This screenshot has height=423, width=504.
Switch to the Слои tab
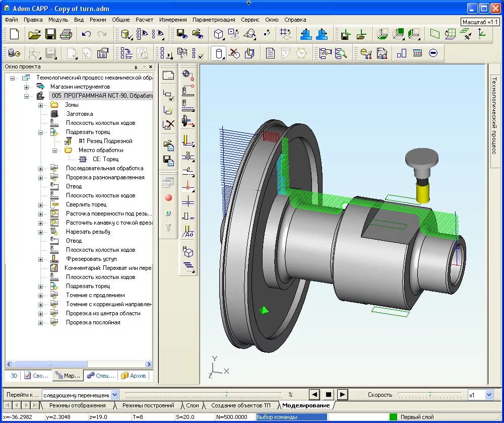point(193,405)
